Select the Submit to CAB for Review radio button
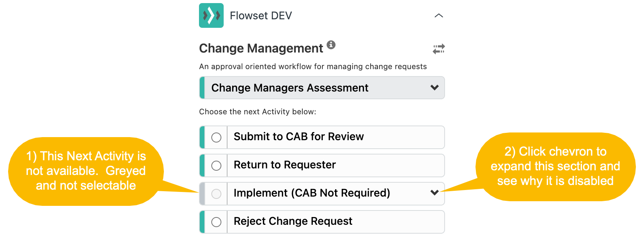The image size is (644, 241). (216, 137)
